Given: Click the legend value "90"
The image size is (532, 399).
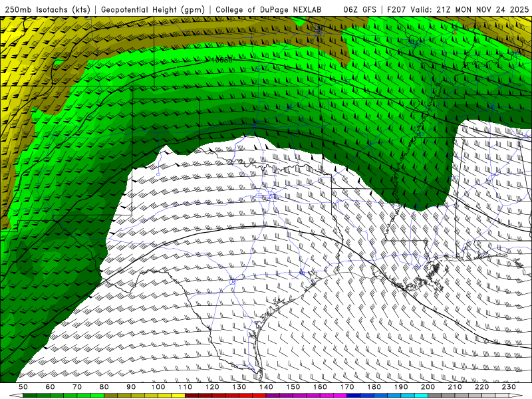Looking at the screenshot, I should point(131,387).
